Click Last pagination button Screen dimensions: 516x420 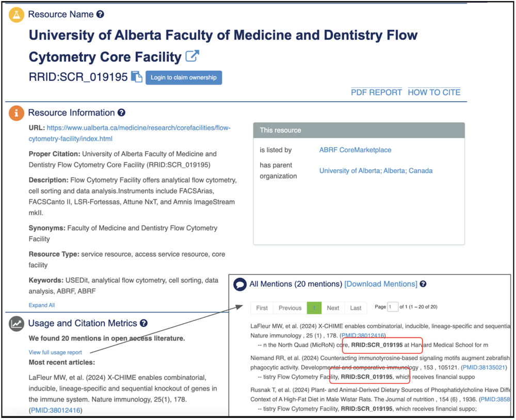click(356, 308)
